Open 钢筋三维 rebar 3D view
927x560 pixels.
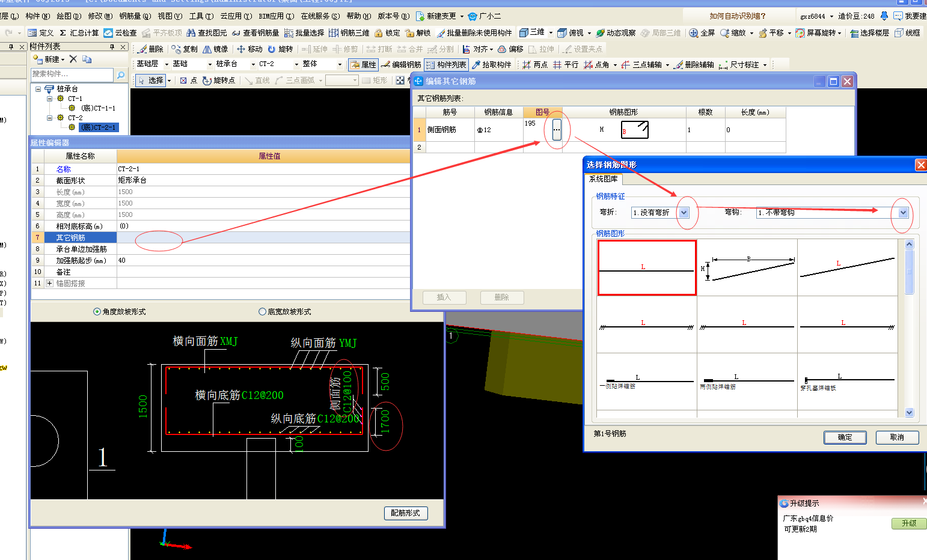coord(349,33)
